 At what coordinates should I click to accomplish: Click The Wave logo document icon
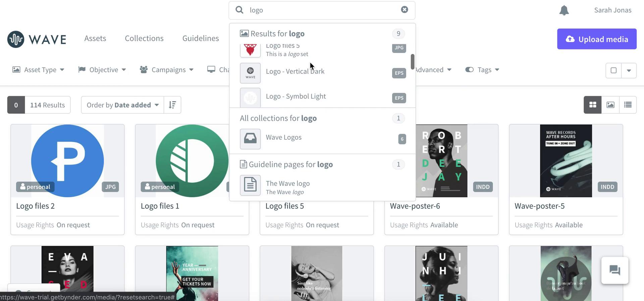point(250,185)
